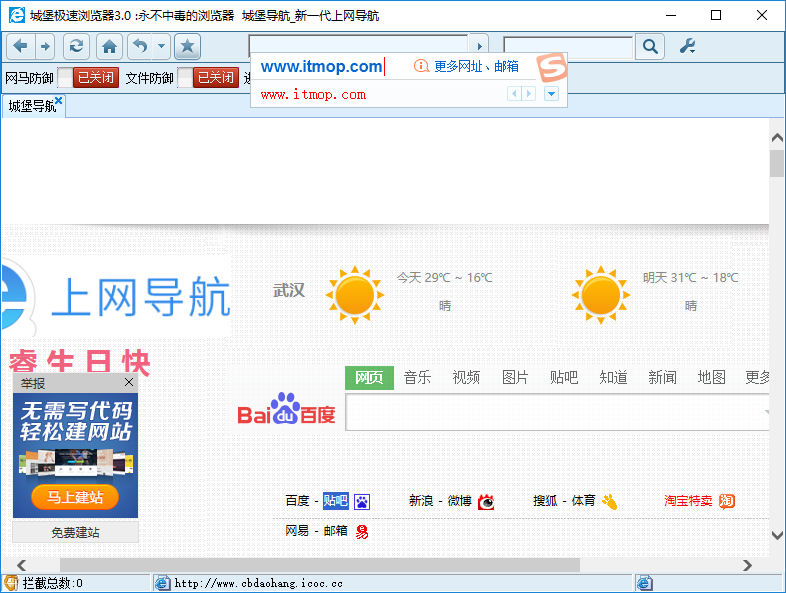This screenshot has height=593, width=786.
Task: Focus the Baidu search input field
Action: tap(557, 413)
